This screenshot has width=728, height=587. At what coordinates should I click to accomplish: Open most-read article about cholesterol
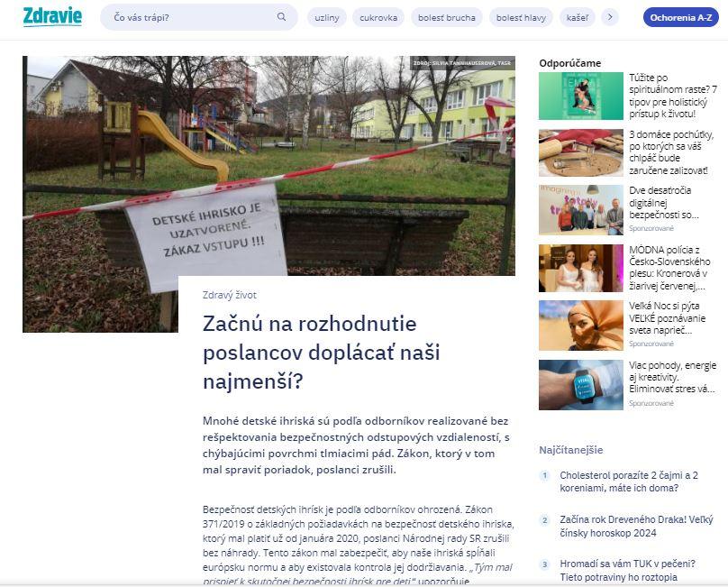pyautogui.click(x=629, y=482)
